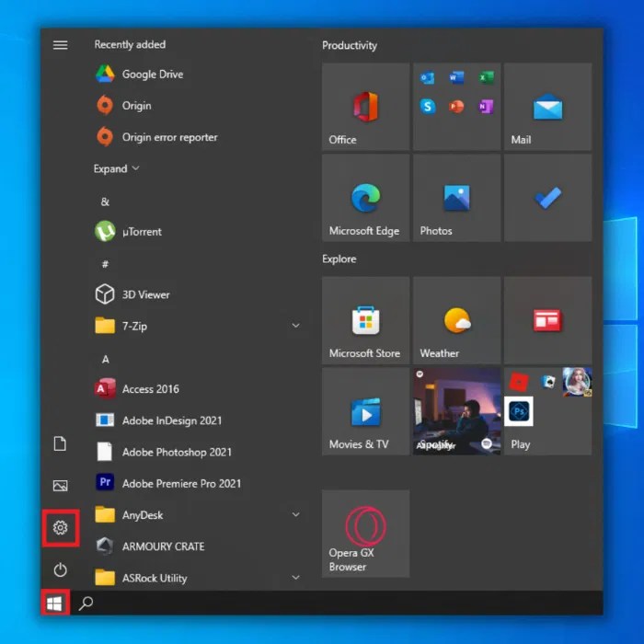Open Access 2016
The image size is (644, 644).
point(197,389)
